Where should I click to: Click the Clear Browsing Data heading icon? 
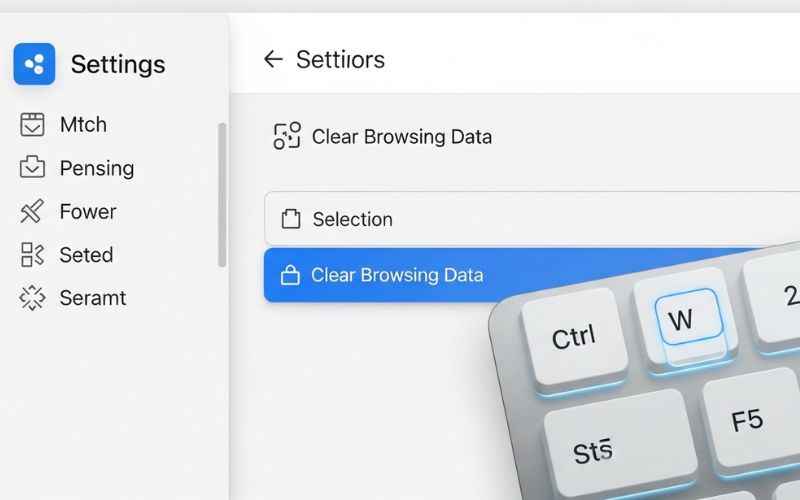pyautogui.click(x=287, y=137)
